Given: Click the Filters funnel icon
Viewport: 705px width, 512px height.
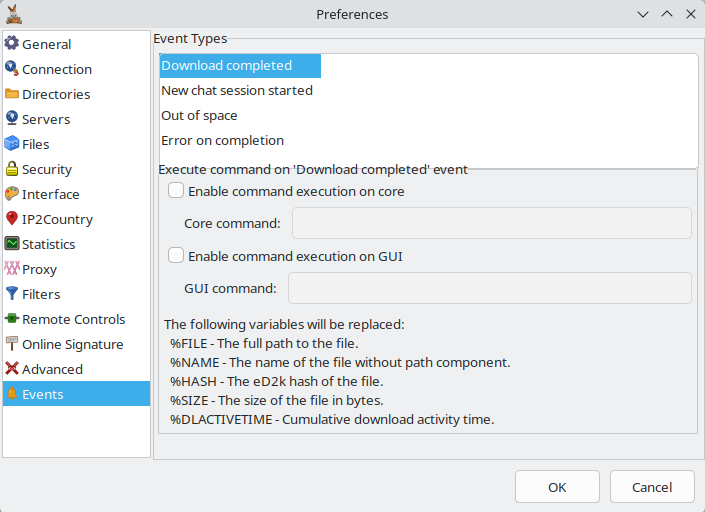Looking at the screenshot, I should coord(12,294).
